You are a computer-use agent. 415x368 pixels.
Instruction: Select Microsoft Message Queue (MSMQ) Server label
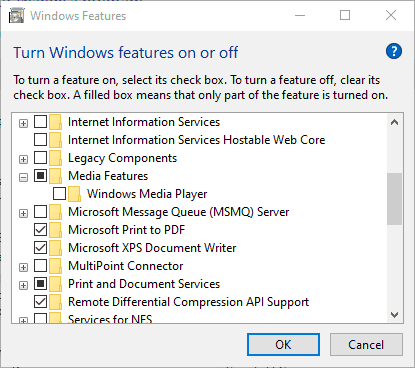179,212
